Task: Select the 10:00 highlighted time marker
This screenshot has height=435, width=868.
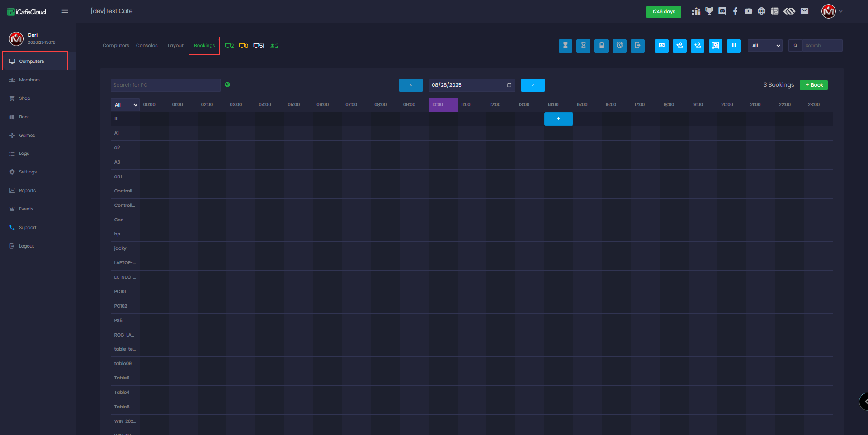Action: [x=443, y=105]
